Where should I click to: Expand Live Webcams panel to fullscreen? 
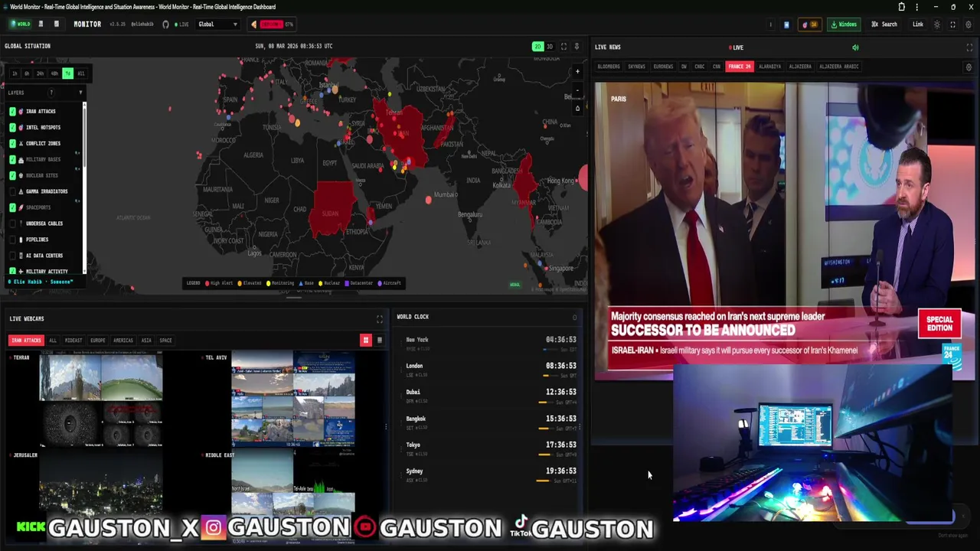coord(379,319)
